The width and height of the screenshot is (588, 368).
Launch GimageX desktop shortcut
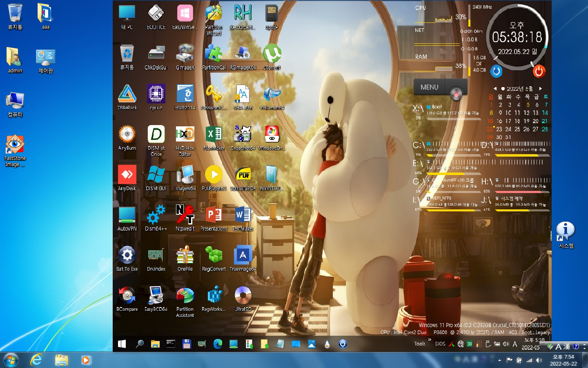coord(185,57)
